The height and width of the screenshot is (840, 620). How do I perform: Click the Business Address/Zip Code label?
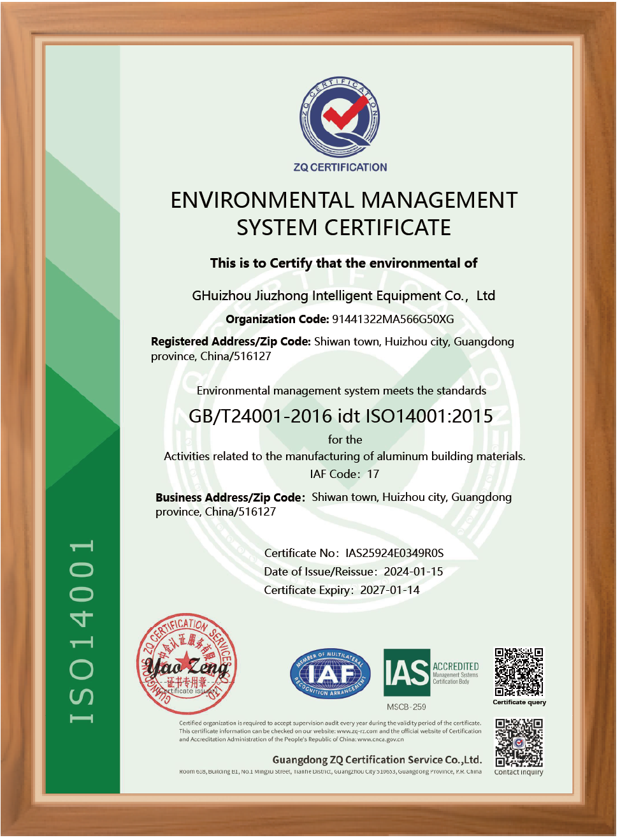pos(230,498)
